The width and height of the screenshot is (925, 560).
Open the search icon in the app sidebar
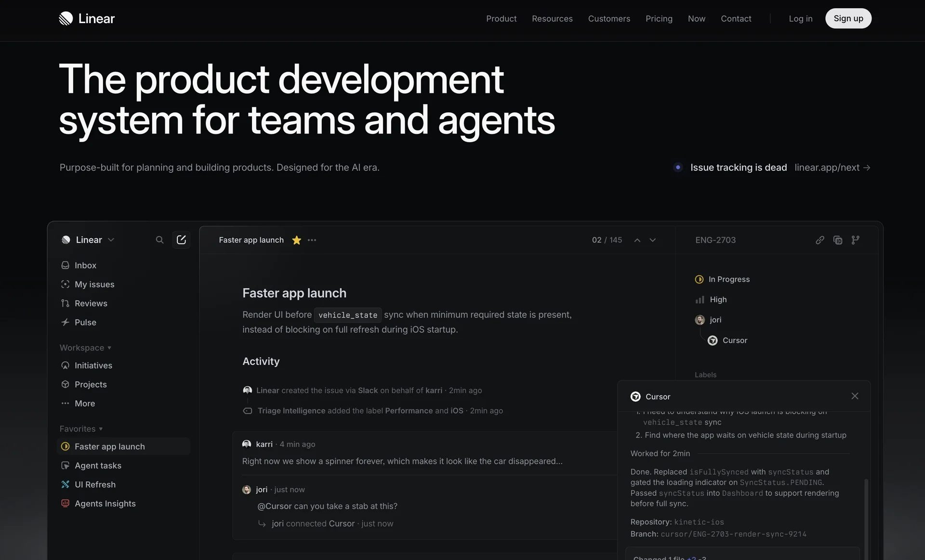[x=159, y=240]
